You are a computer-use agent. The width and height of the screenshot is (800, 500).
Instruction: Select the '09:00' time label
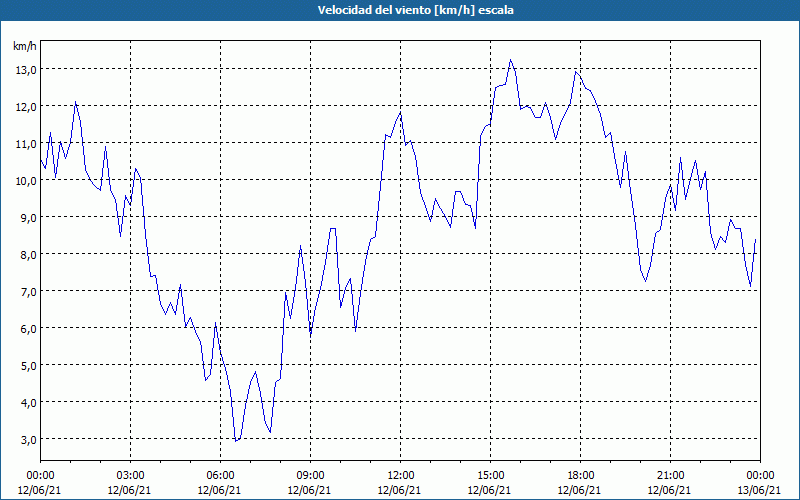(310, 476)
